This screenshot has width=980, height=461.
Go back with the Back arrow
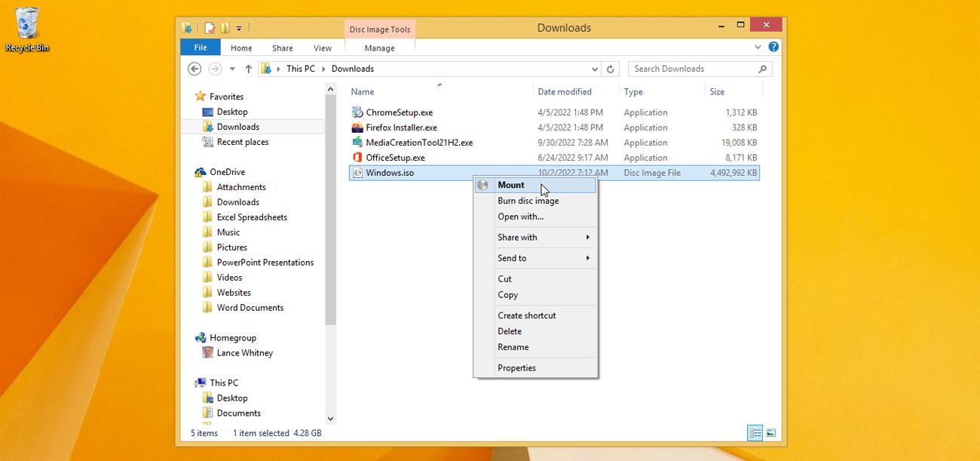(x=194, y=69)
